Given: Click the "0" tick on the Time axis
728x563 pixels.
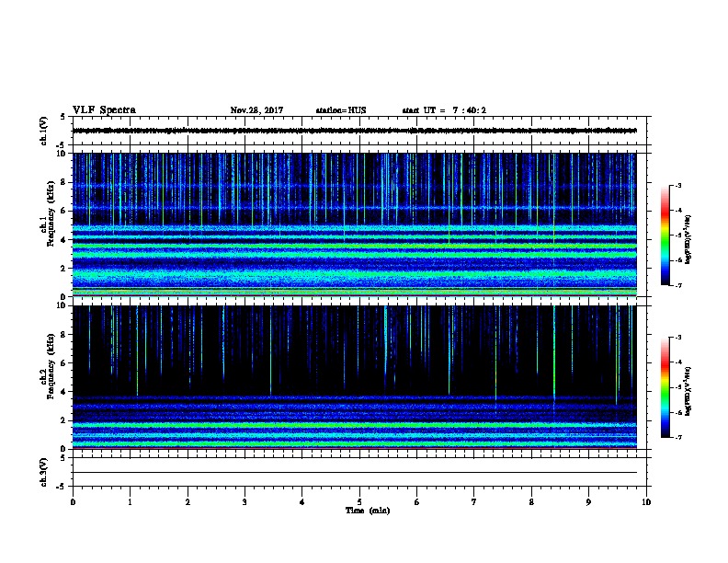Looking at the screenshot, I should tap(73, 502).
